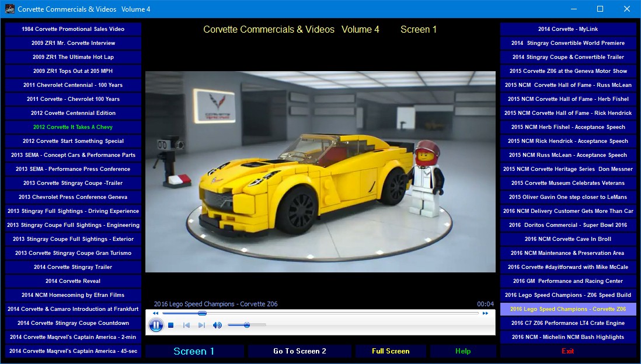The width and height of the screenshot is (641, 364).
Task: Pause the playing video
Action: [156, 325]
